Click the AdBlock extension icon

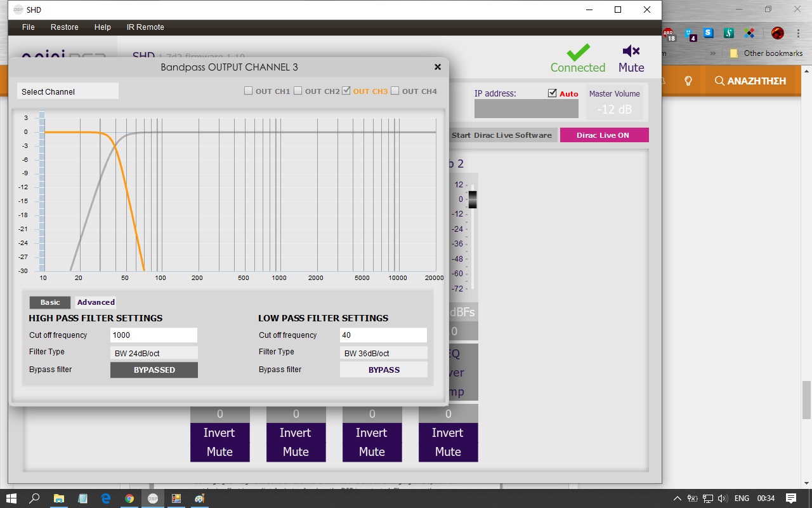pos(668,33)
